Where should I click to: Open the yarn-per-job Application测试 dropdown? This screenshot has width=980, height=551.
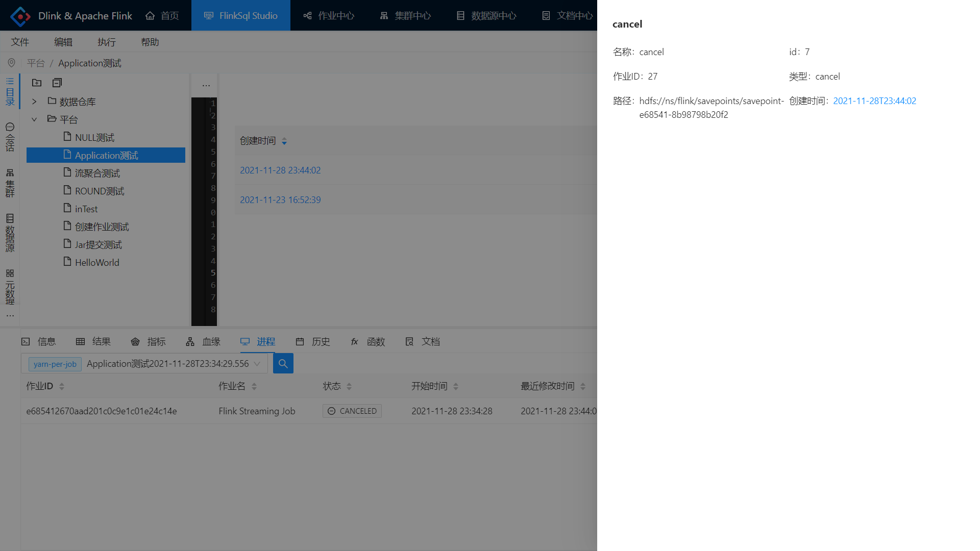coord(257,364)
